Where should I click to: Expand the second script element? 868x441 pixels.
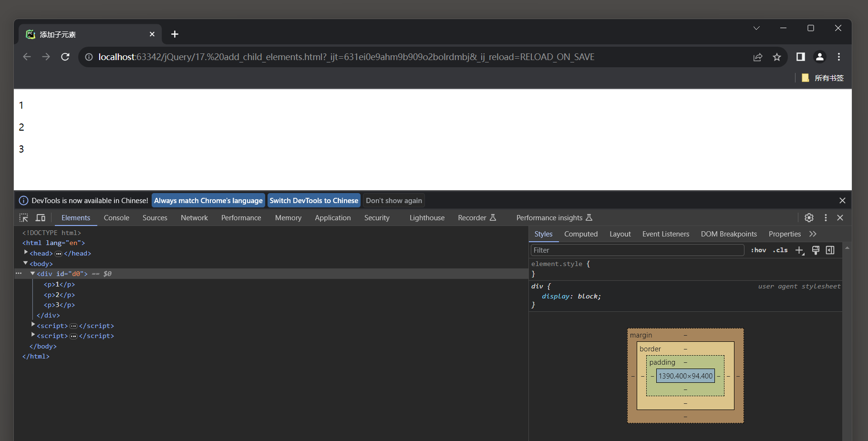(33, 335)
